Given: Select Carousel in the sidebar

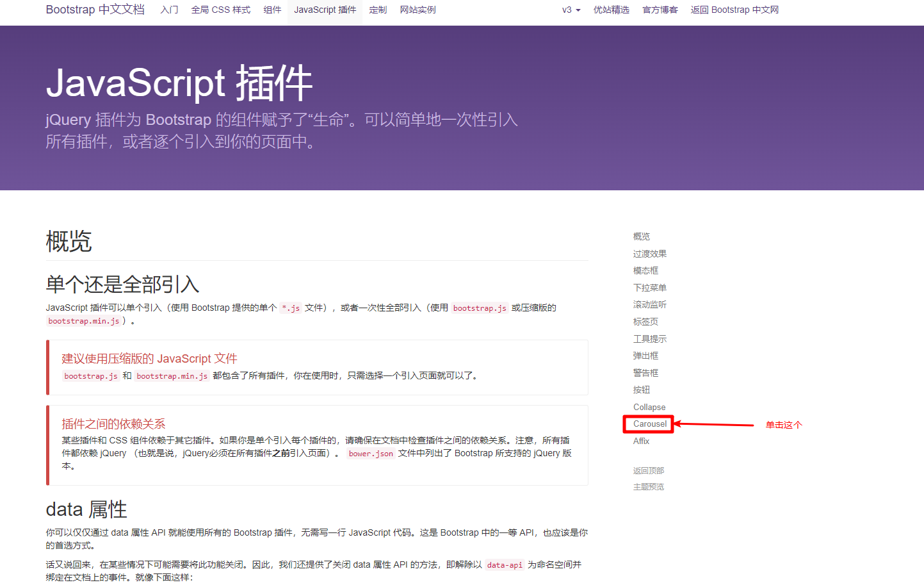Looking at the screenshot, I should (648, 424).
